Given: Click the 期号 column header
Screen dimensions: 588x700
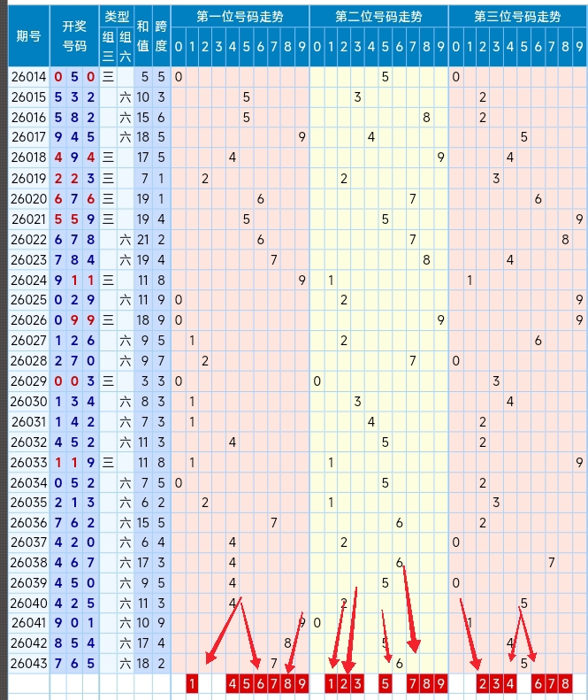Looking at the screenshot, I should click(28, 36).
